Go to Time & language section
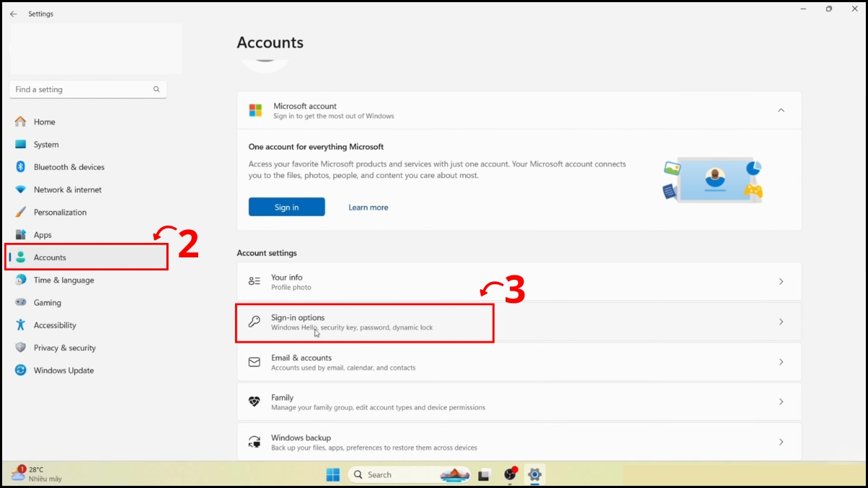The image size is (868, 488). coord(64,281)
